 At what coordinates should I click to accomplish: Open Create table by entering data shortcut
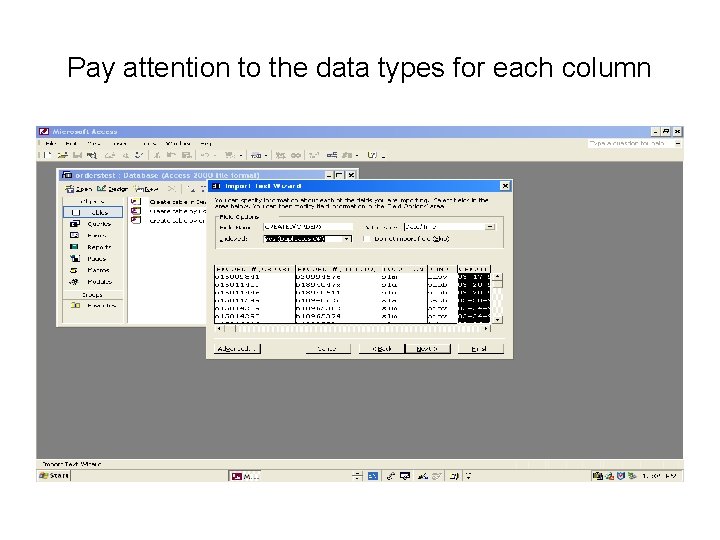[x=169, y=221]
